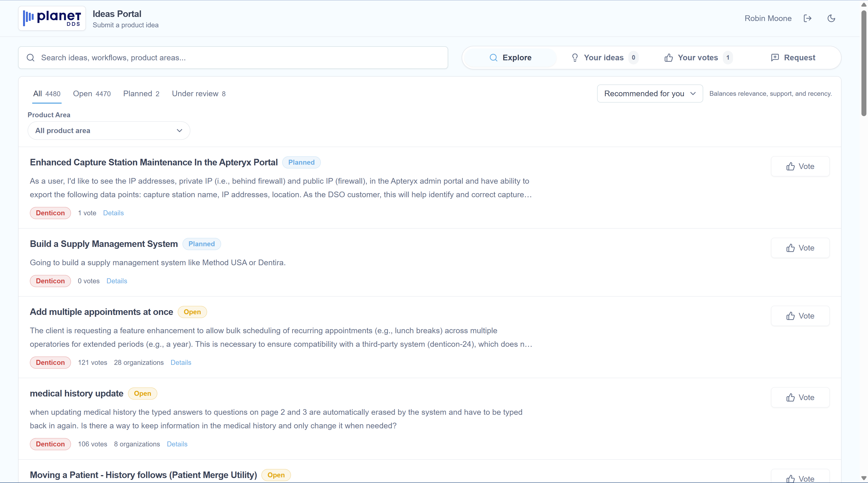
Task: Open the Explore tab
Action: [510, 58]
